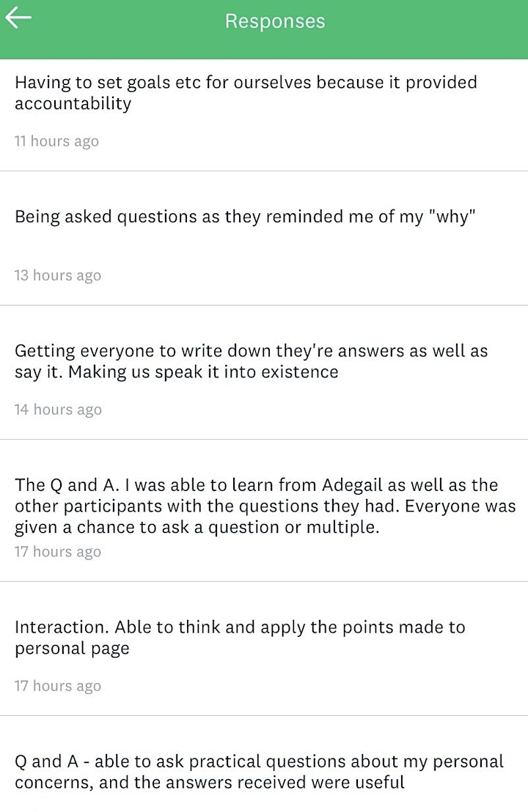Open the 'speak it into existence' response
The width and height of the screenshot is (528, 812).
pos(264,372)
